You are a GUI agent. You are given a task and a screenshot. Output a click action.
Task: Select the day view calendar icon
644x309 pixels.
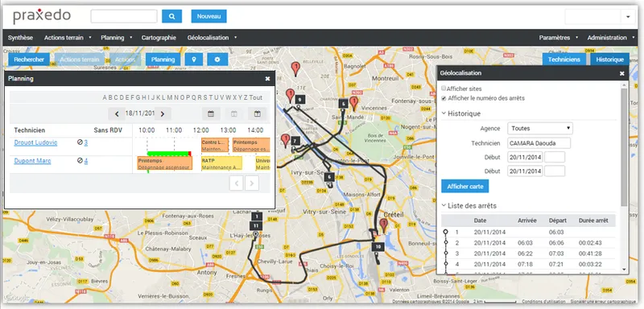pyautogui.click(x=211, y=114)
